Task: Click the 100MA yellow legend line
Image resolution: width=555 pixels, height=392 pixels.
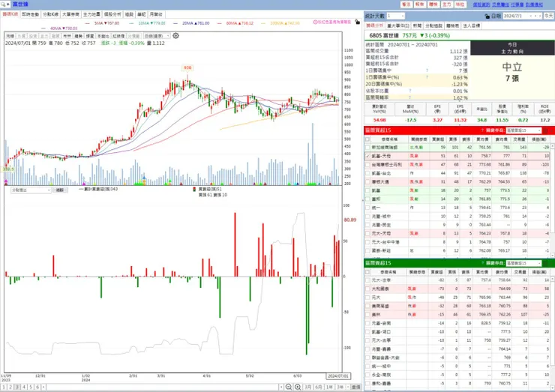Action: tap(263, 23)
